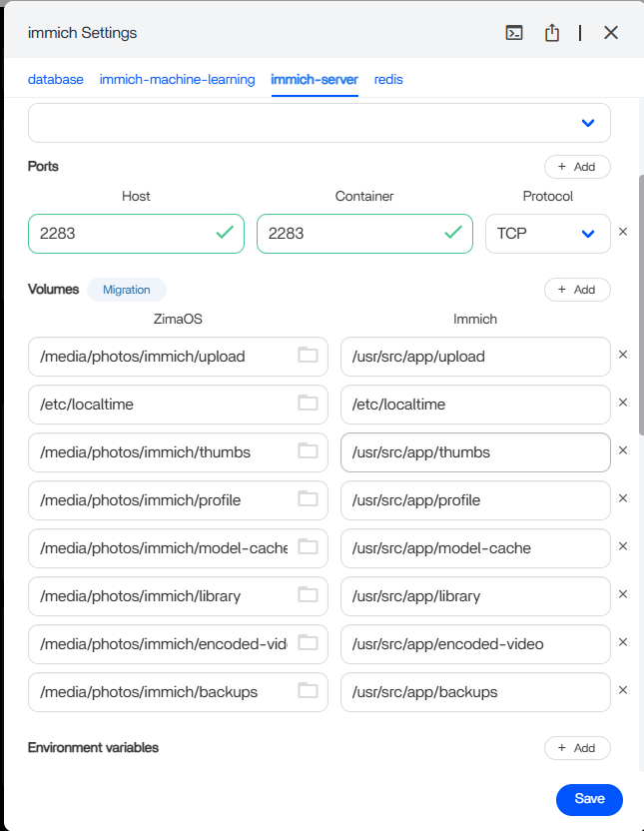Delete the /etc/localtime volume row
This screenshot has width=644, height=831.
623,403
